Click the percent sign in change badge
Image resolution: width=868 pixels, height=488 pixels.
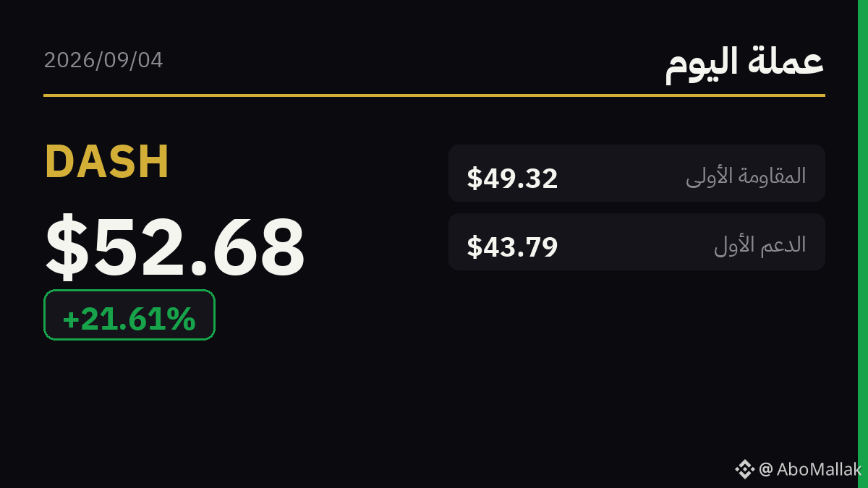tap(182, 320)
